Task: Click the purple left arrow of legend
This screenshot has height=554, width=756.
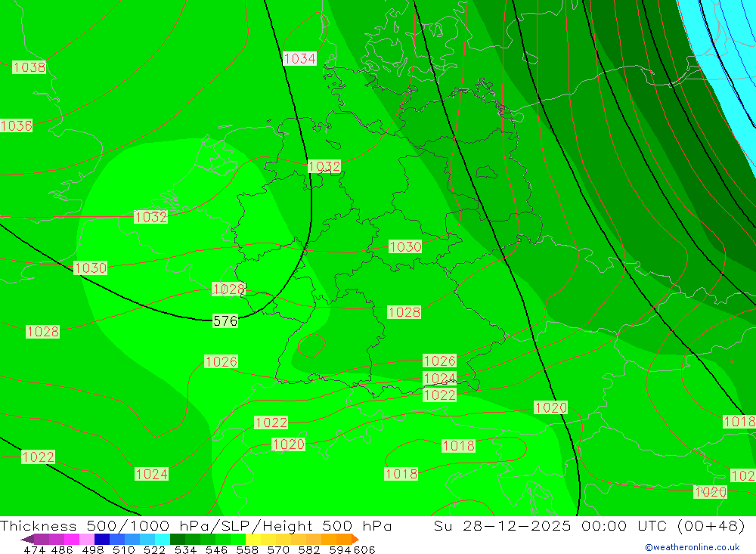Action: (x=27, y=539)
